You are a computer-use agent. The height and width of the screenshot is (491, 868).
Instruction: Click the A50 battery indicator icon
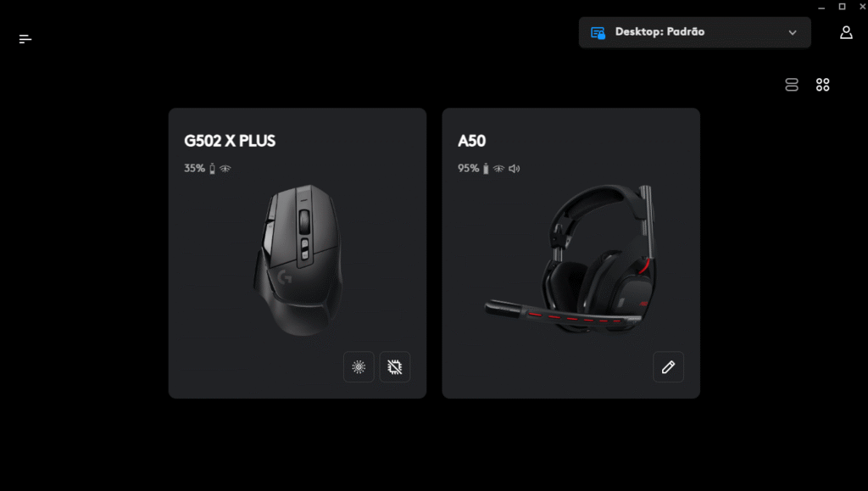pyautogui.click(x=486, y=169)
